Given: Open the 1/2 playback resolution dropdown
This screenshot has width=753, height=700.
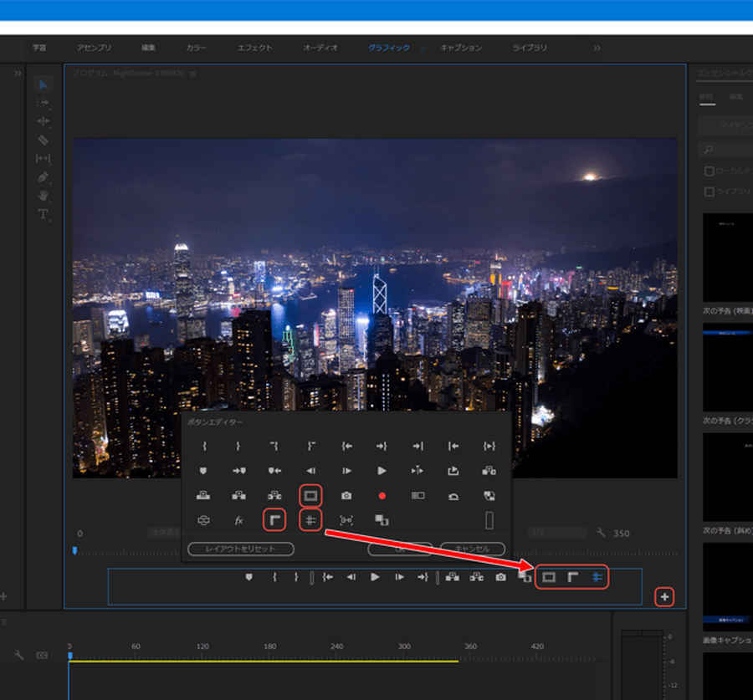Looking at the screenshot, I should tap(557, 533).
